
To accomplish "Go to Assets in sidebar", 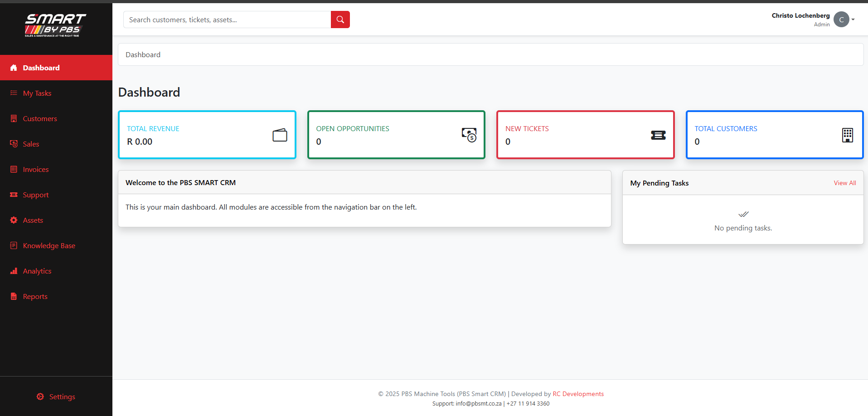I will [x=56, y=220].
